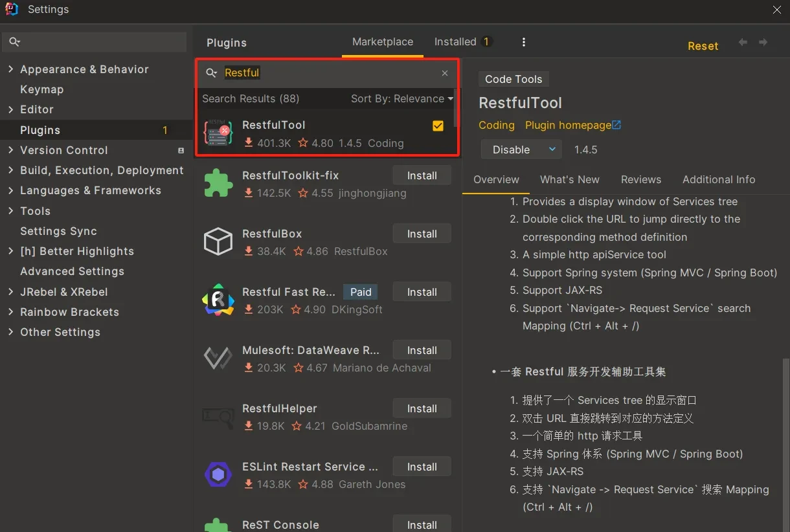
Task: Expand Appearance & Behavior settings
Action: pyautogui.click(x=10, y=69)
